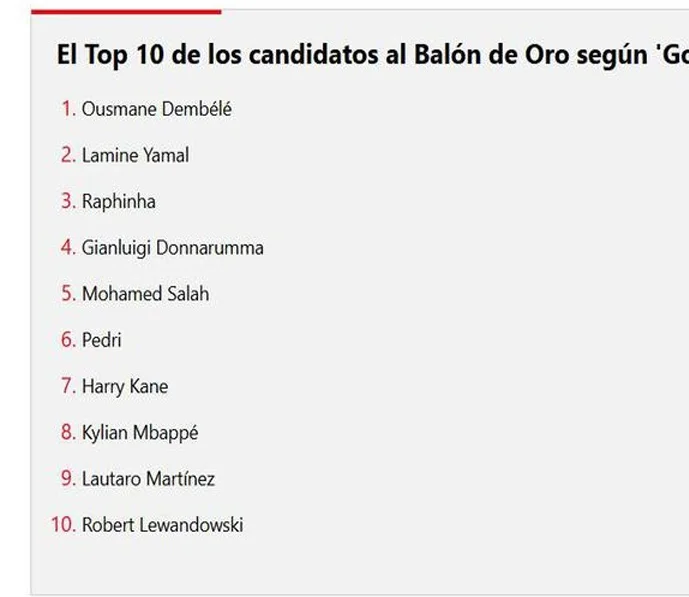Click the red number 4 marker

69,247
